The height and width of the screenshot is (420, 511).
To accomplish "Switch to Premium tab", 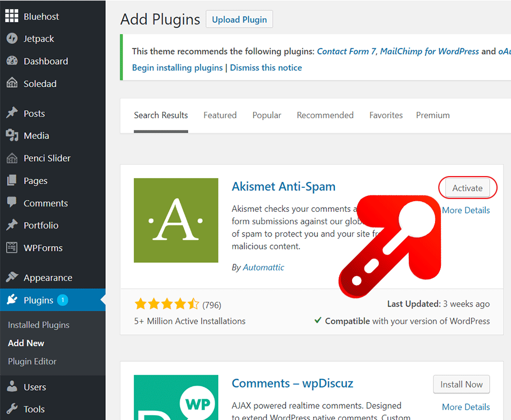I will 433,116.
